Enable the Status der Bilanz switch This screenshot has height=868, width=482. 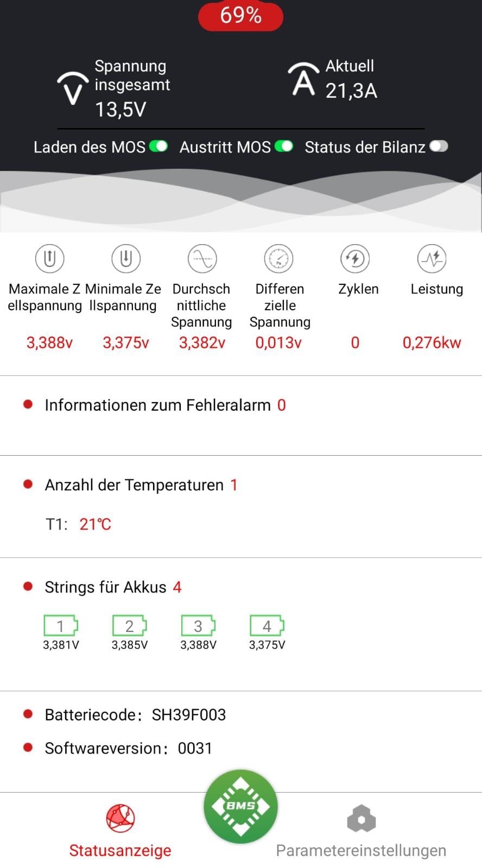pyautogui.click(x=439, y=146)
